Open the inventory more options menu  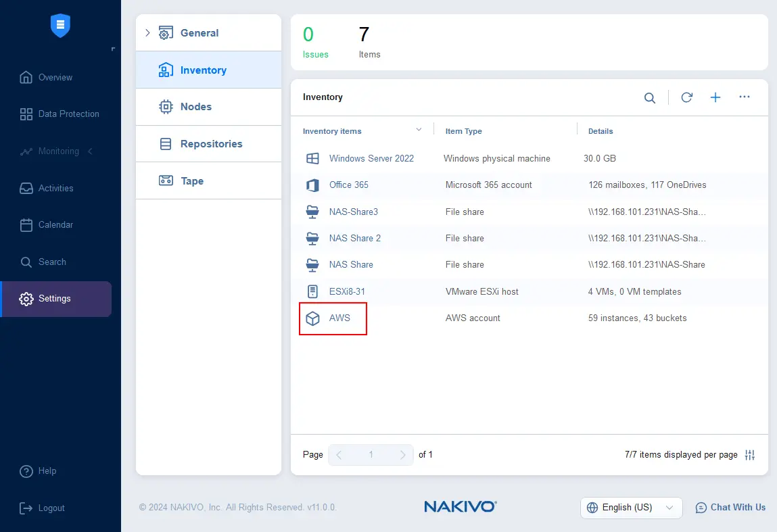(745, 97)
